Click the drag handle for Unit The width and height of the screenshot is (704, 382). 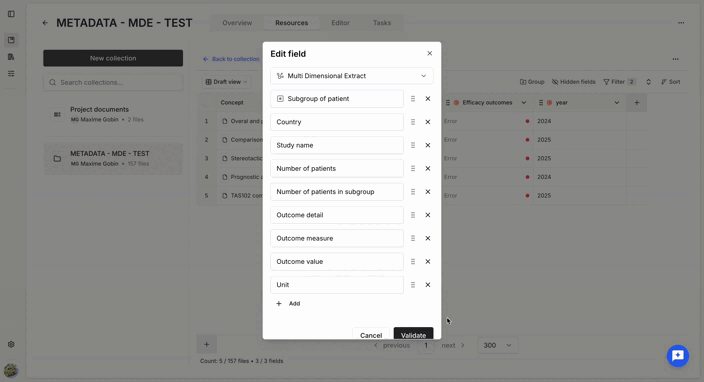(413, 285)
